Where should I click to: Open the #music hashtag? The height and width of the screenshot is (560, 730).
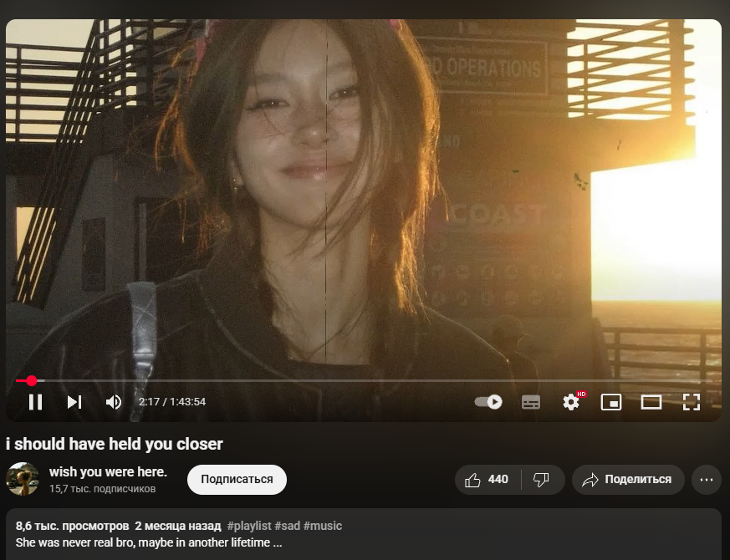point(323,526)
